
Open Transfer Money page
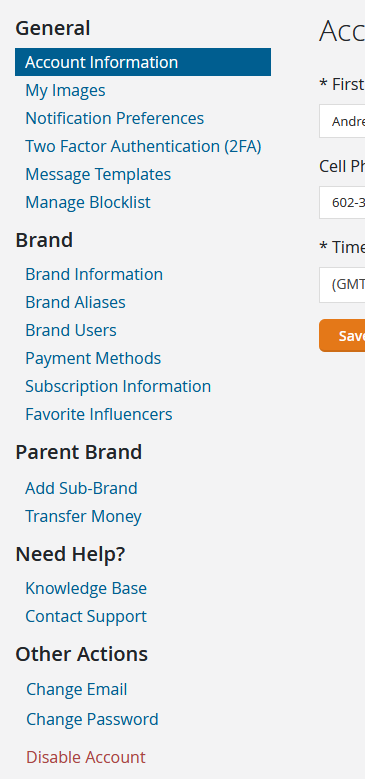coord(83,516)
